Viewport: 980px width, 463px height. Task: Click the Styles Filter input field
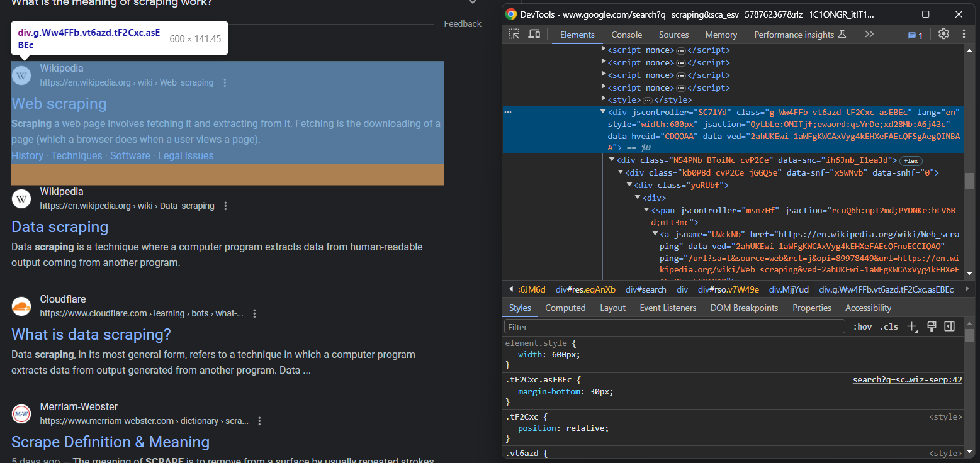(x=673, y=327)
